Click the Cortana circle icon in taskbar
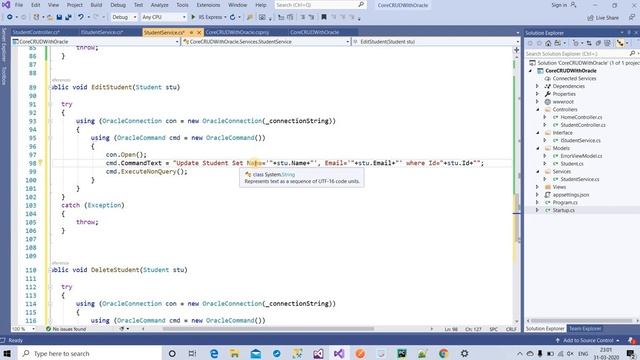Image resolution: width=640 pixels, height=360 pixels. tap(172, 353)
